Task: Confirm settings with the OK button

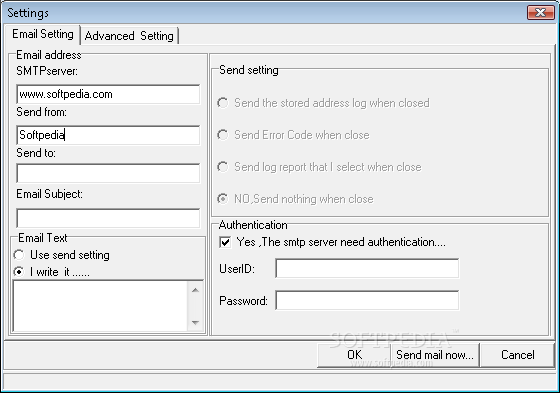Action: 354,355
